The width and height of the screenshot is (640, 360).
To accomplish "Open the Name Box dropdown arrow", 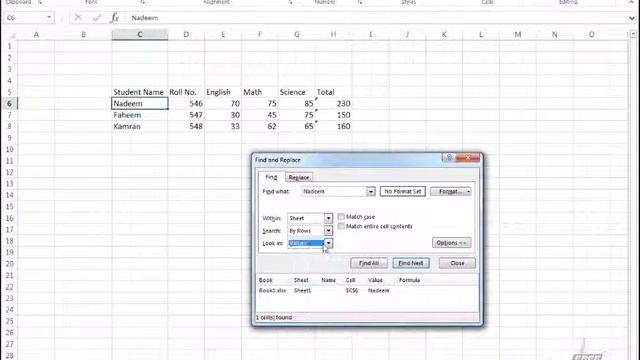I will [49, 18].
